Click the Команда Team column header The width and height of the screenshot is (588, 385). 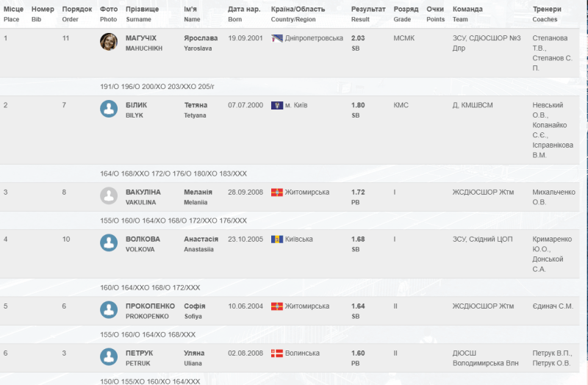[467, 10]
